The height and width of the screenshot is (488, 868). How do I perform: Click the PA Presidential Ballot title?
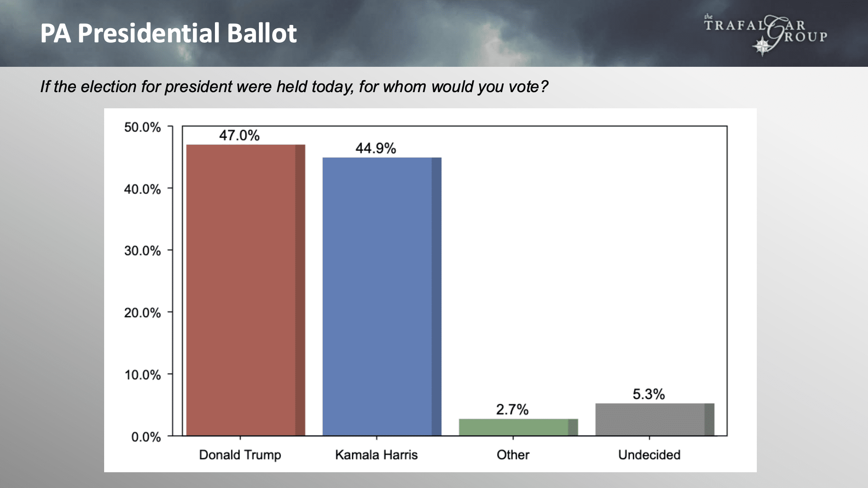[168, 33]
